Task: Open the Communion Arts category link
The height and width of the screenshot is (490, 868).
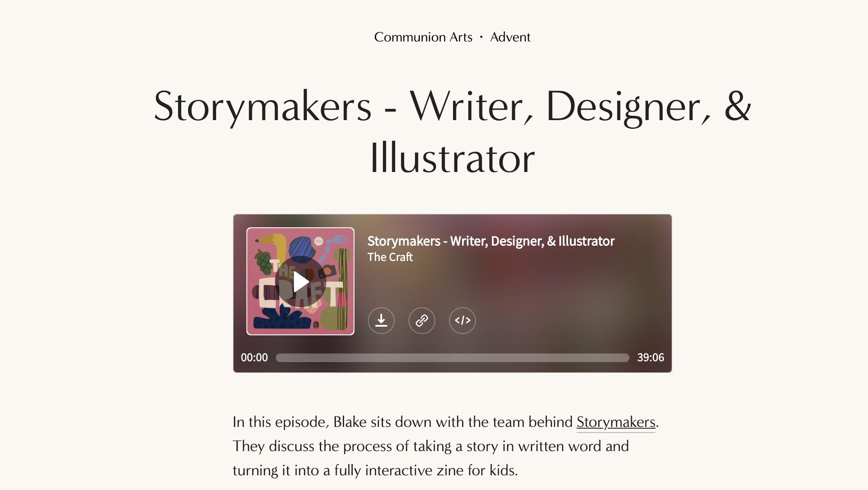Action: click(x=423, y=37)
